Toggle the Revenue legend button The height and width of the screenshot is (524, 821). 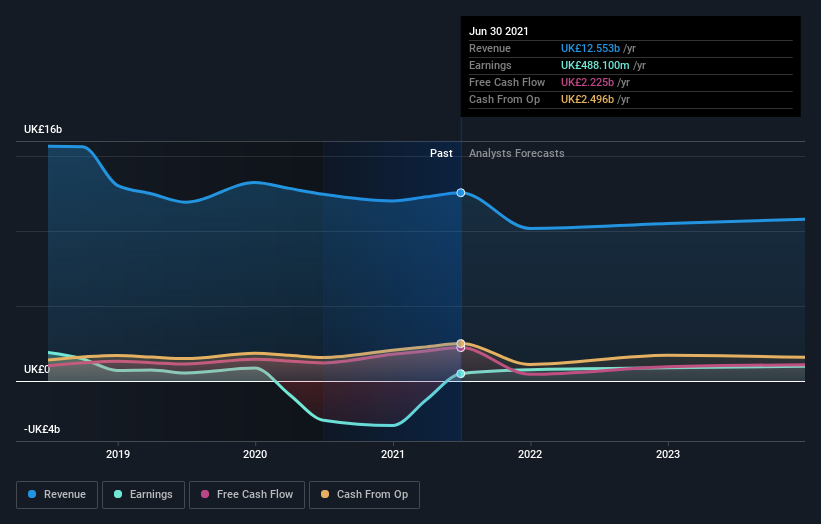click(57, 495)
